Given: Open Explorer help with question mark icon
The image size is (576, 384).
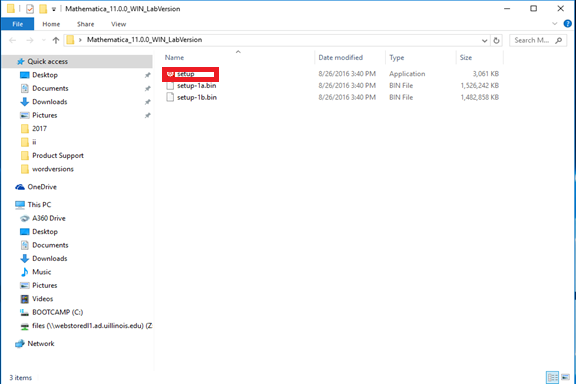Looking at the screenshot, I should coord(567,24).
